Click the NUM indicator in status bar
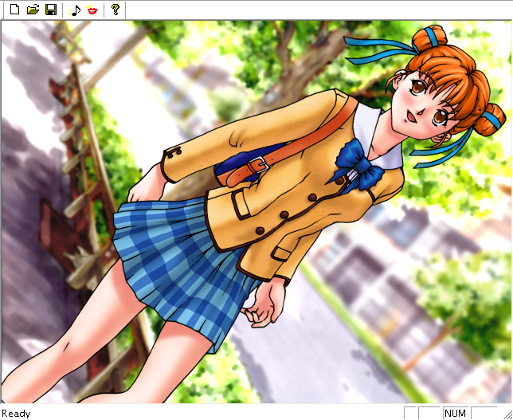Image resolution: width=513 pixels, height=420 pixels. point(456,413)
